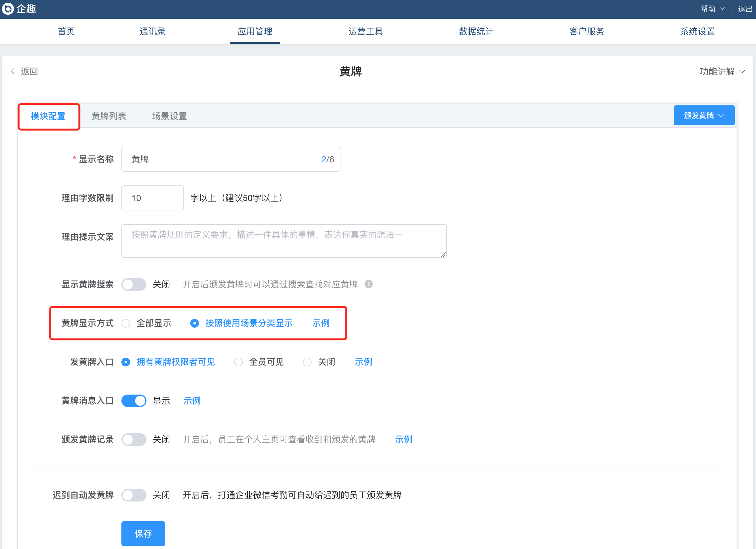This screenshot has width=756, height=549.
Task: Open the 颁发黄牌 dropdown button
Action: pos(704,116)
